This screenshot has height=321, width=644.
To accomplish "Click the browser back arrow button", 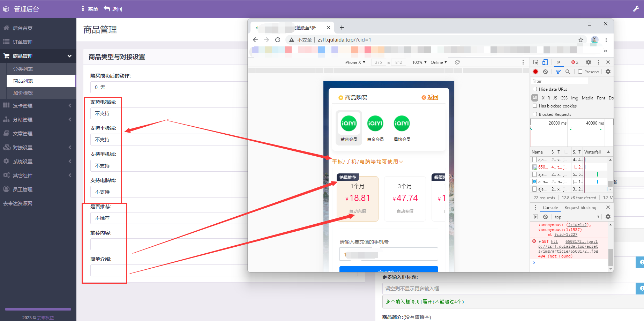I will [x=255, y=40].
